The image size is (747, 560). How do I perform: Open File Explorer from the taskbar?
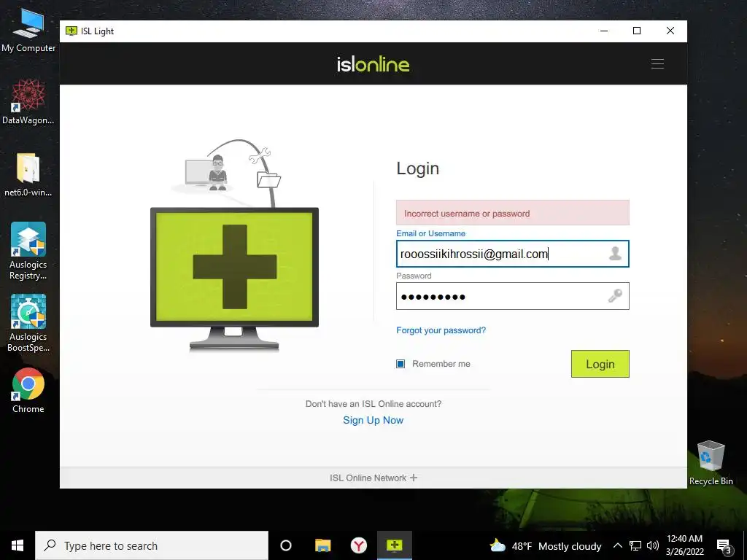point(322,545)
